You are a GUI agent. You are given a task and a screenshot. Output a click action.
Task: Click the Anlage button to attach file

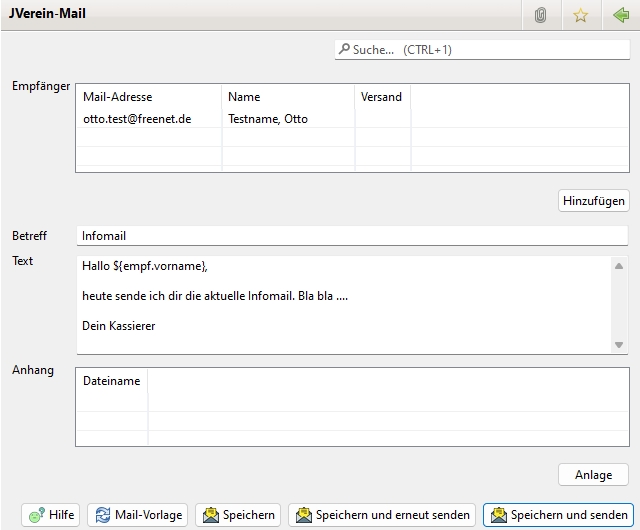click(593, 474)
